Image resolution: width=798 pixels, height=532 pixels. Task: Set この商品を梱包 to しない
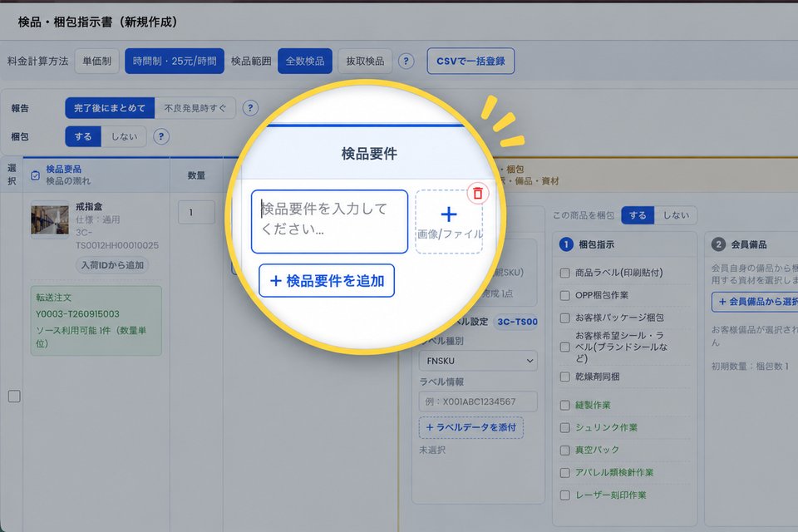[x=675, y=215]
